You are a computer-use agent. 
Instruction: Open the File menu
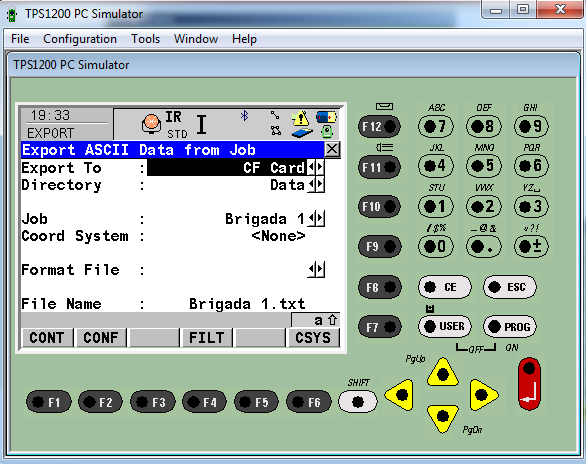(x=20, y=39)
